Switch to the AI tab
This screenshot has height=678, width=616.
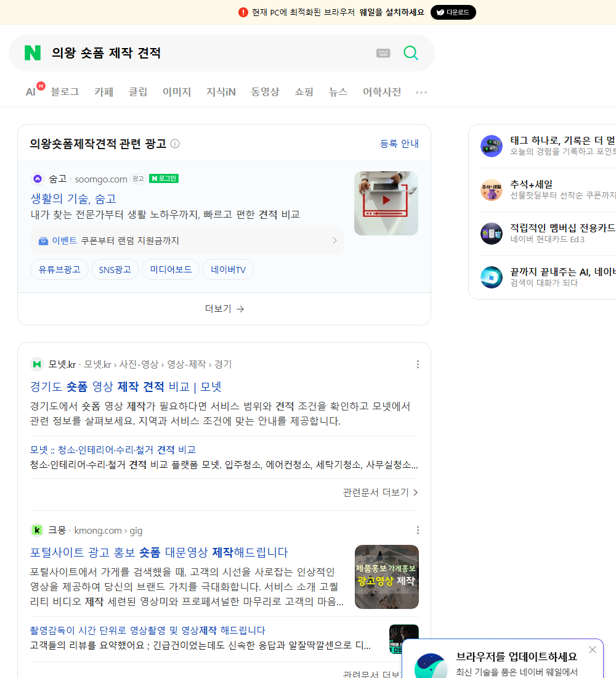coord(31,92)
